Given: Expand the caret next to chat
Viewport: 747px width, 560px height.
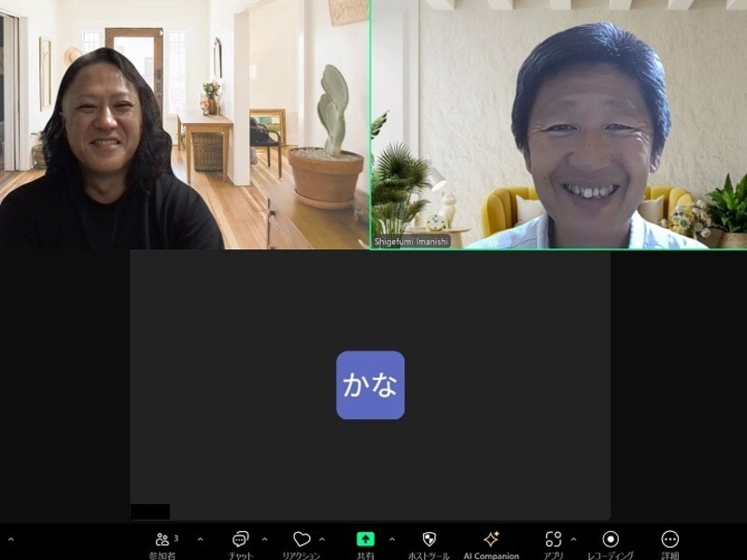Looking at the screenshot, I should pyautogui.click(x=264, y=539).
